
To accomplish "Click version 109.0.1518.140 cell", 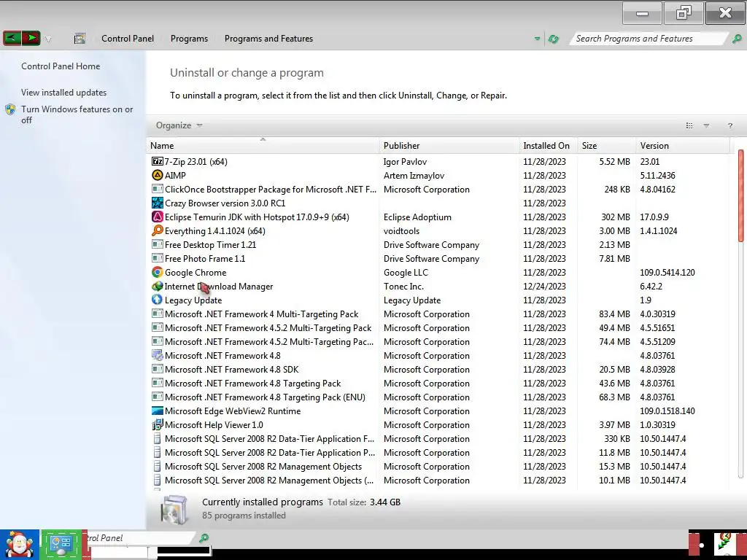I will coord(667,411).
